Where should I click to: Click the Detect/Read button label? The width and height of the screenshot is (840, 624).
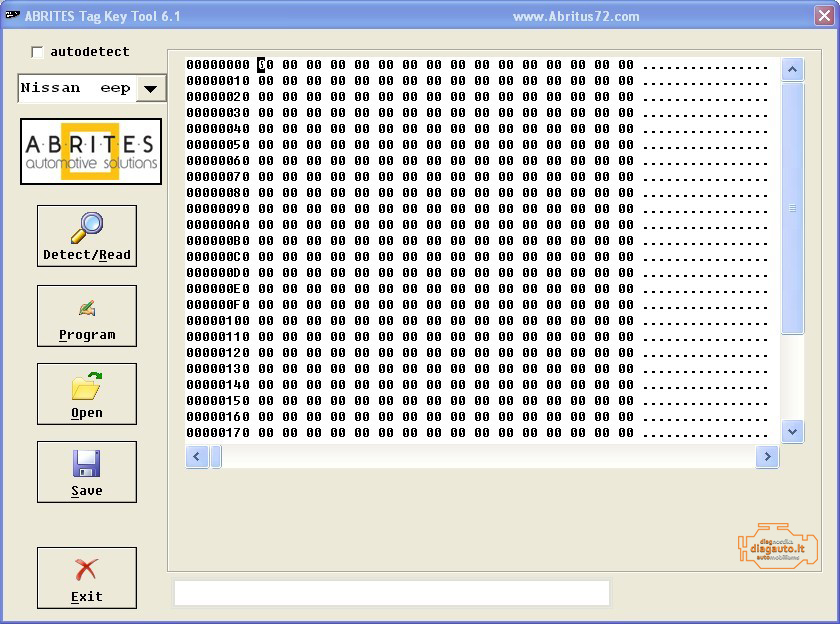(x=87, y=255)
